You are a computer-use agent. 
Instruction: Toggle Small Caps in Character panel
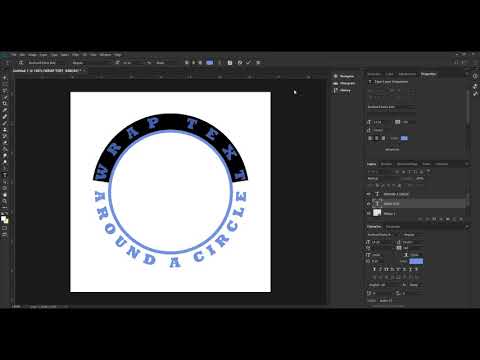[x=392, y=269]
